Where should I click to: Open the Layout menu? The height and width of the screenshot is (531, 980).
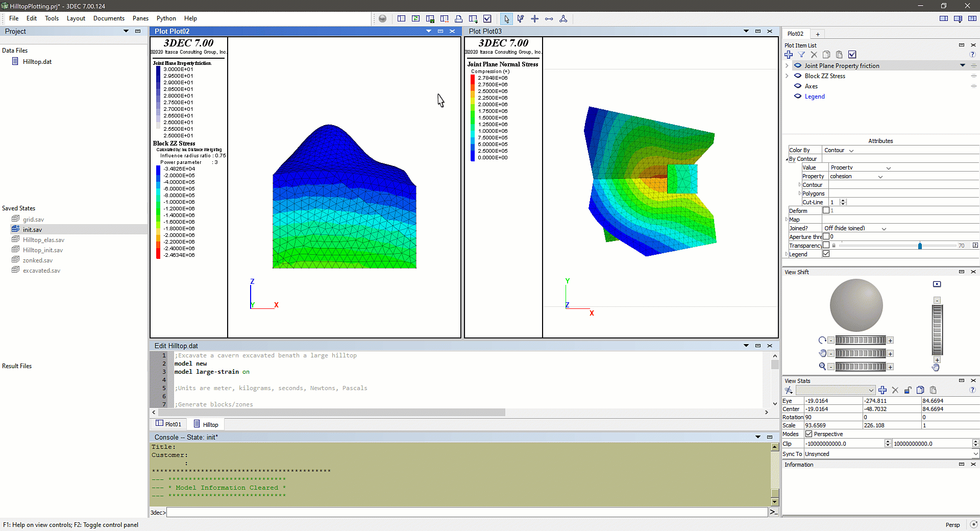tap(76, 18)
